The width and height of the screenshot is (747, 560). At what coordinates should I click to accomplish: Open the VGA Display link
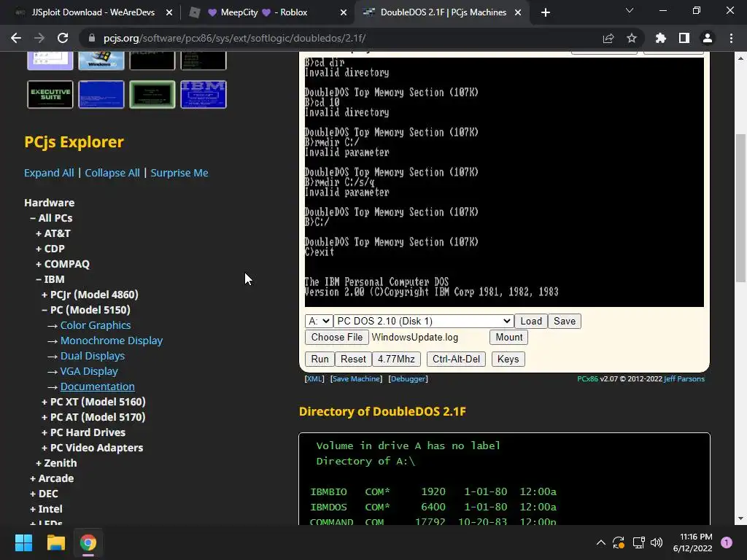[89, 371]
